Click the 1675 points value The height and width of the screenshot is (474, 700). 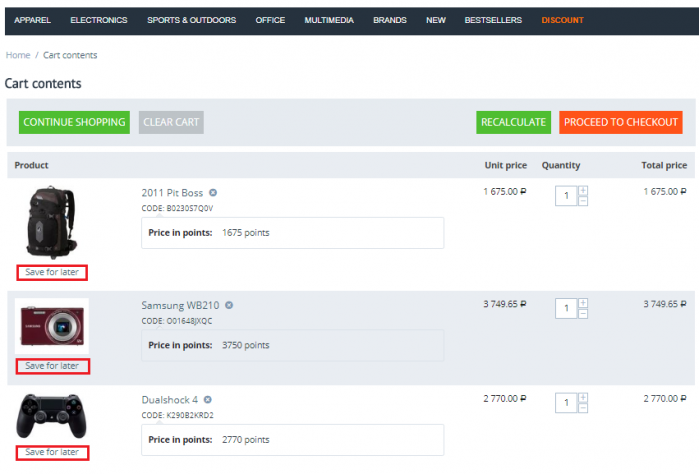246,233
